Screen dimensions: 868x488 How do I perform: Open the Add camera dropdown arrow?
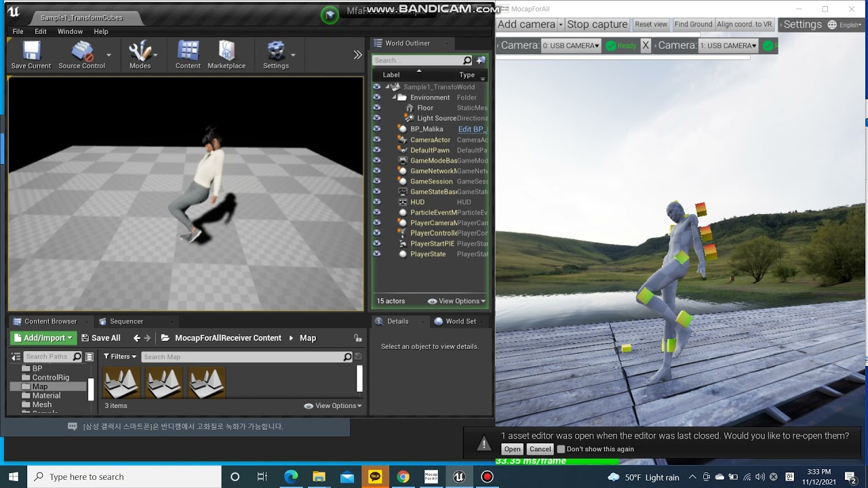[x=560, y=24]
